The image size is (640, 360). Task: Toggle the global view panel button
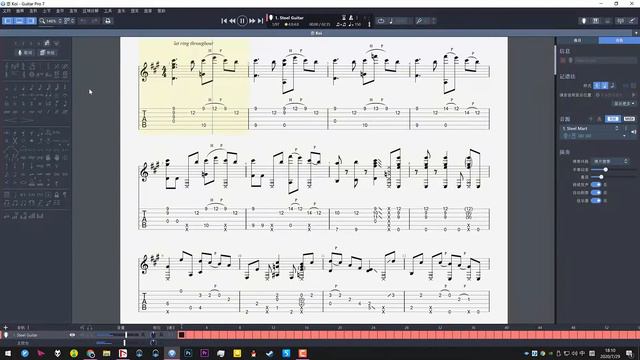(x=19, y=21)
